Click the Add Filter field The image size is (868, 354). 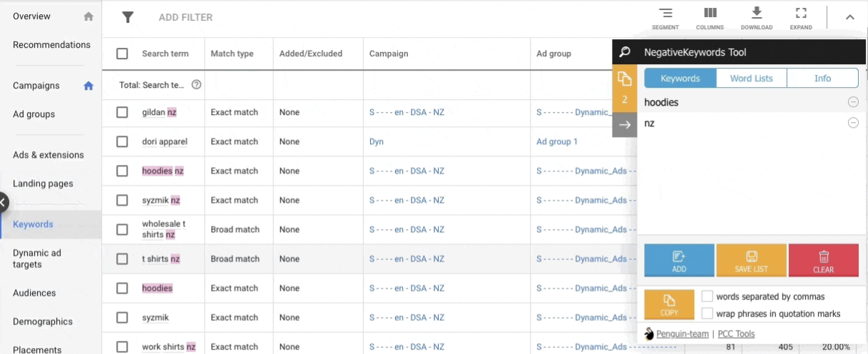[185, 17]
